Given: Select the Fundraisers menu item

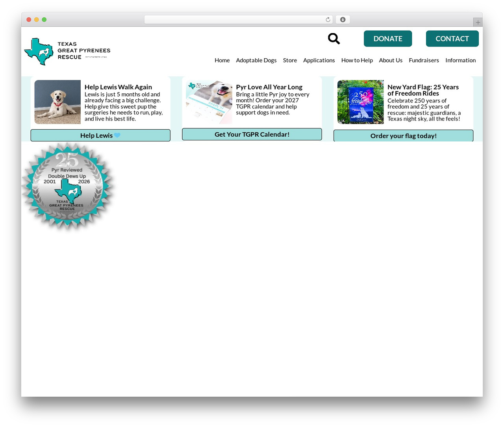Looking at the screenshot, I should click(x=424, y=60).
